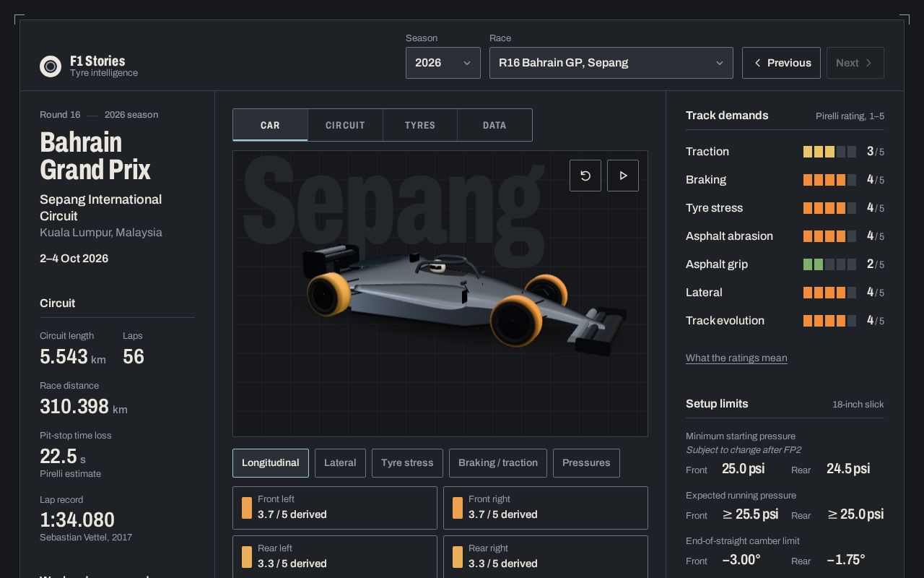The image size is (924, 578).
Task: Switch to the DATA tab
Action: (x=494, y=125)
